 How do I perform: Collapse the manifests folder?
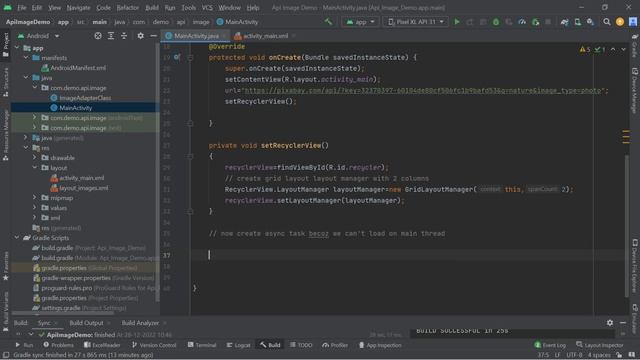tap(26, 58)
